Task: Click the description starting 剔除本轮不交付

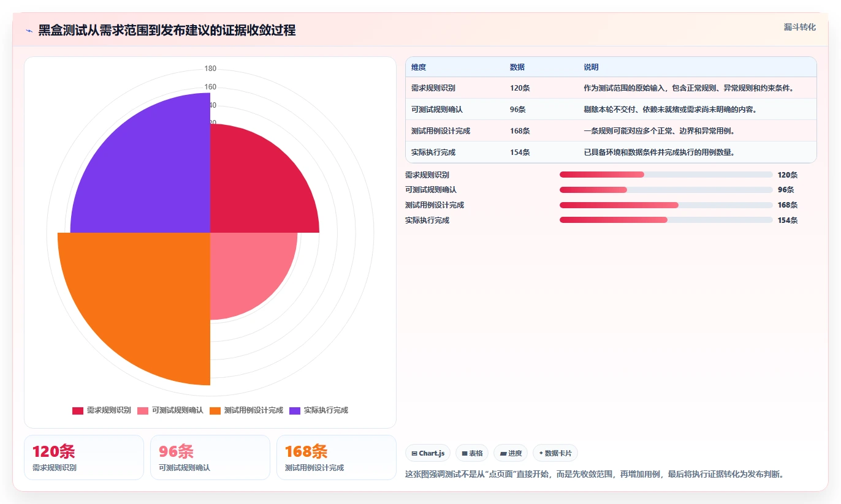Action: click(670, 110)
